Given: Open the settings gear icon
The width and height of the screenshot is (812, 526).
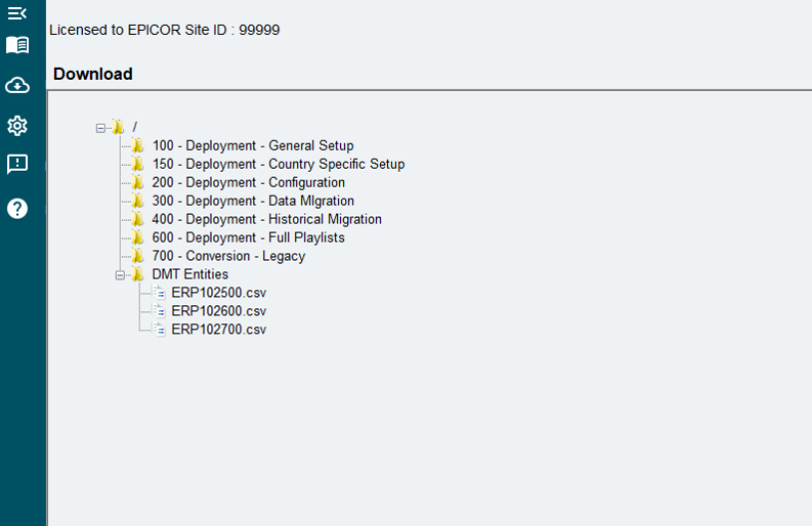Looking at the screenshot, I should click(x=18, y=126).
